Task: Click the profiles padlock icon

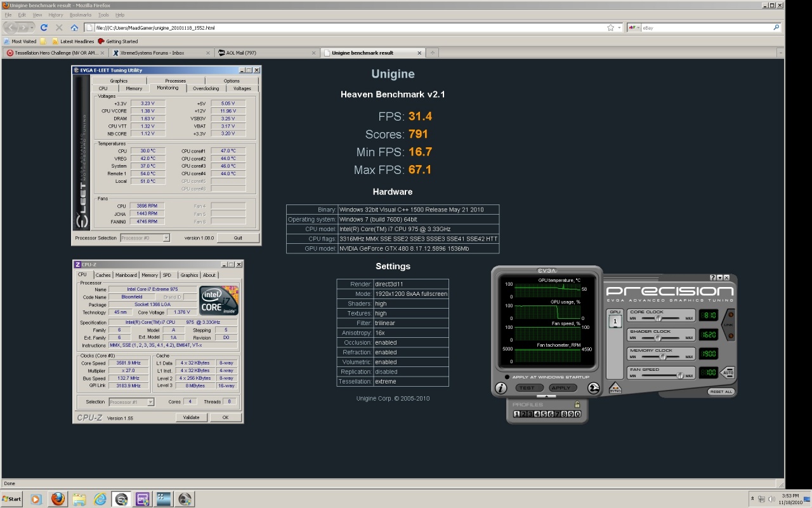Action: click(577, 404)
